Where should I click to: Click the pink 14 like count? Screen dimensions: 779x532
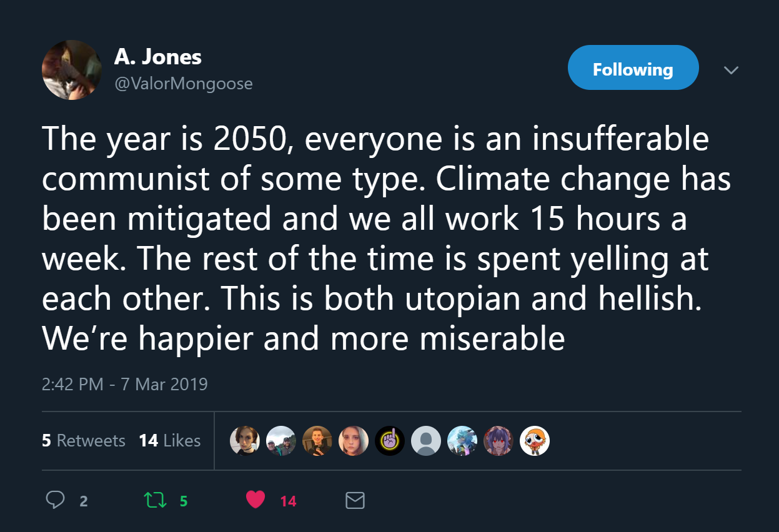tap(288, 501)
